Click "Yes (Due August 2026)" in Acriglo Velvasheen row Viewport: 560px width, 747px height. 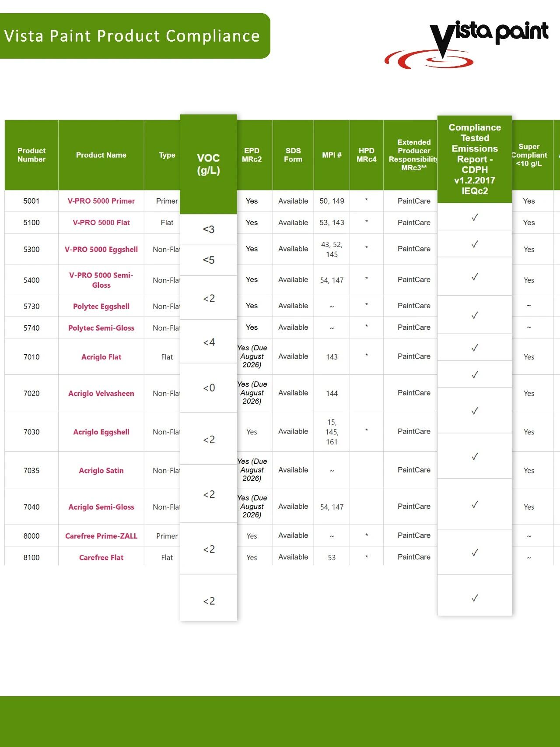pyautogui.click(x=252, y=393)
